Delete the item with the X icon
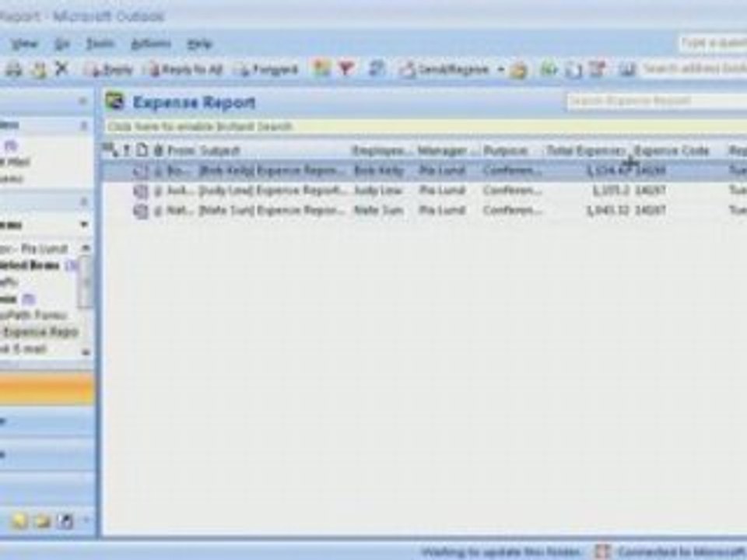 tap(62, 69)
